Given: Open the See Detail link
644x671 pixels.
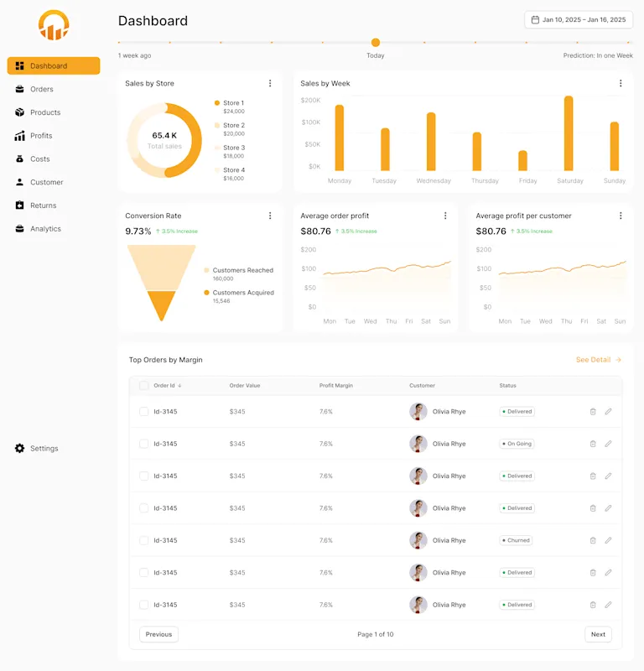Looking at the screenshot, I should [x=598, y=360].
